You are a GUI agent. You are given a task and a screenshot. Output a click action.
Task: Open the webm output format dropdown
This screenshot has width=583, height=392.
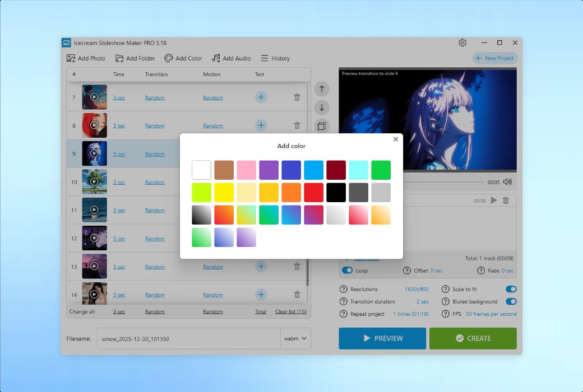pos(295,338)
